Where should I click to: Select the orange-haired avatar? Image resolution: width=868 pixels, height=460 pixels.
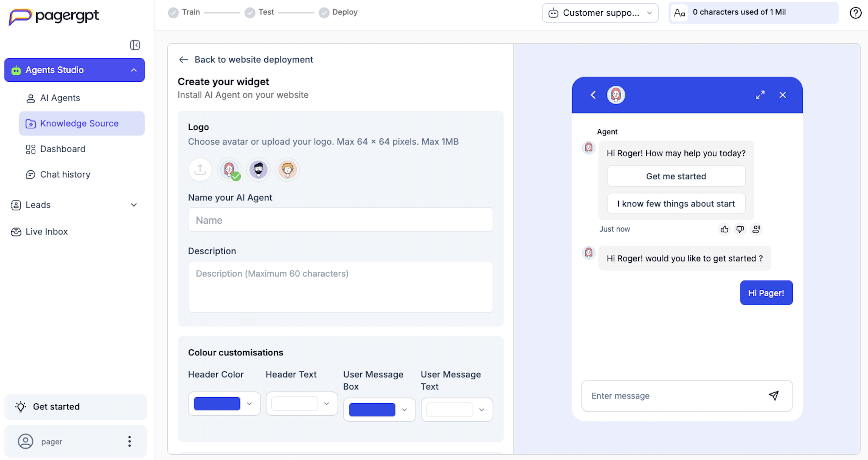tap(288, 170)
